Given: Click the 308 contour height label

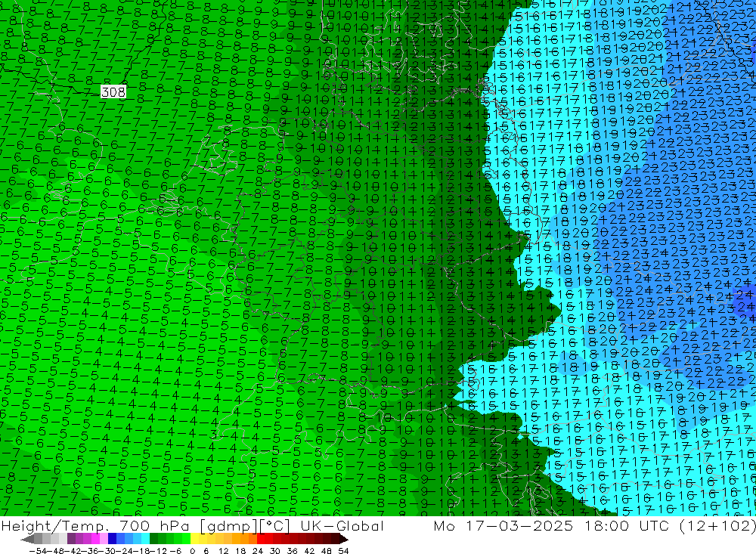Looking at the screenshot, I should click(x=113, y=91).
